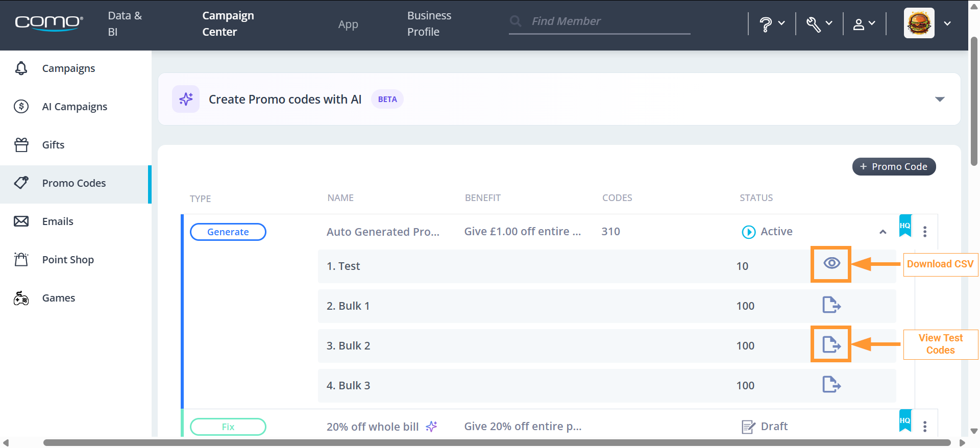
Task: Export the Bulk 1 codes file
Action: coord(831,305)
